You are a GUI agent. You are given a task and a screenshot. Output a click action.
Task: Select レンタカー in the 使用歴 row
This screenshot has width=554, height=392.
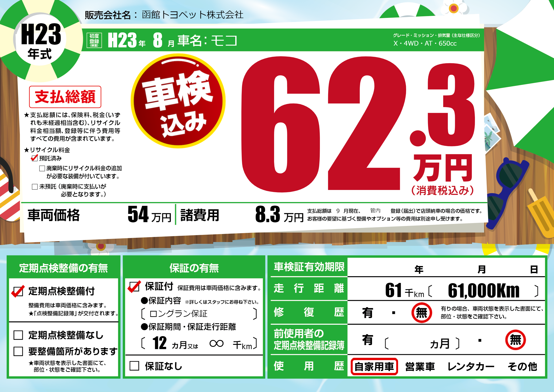(x=470, y=367)
